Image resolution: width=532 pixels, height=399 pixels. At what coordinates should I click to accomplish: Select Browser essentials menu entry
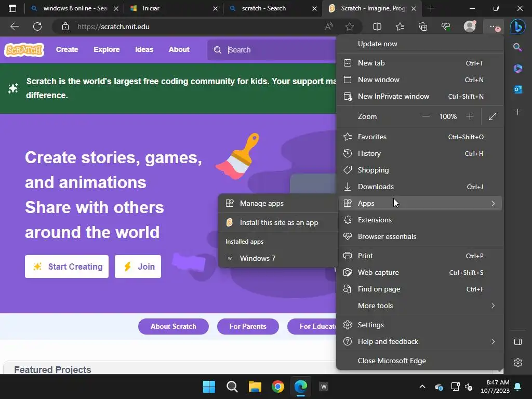420,236
